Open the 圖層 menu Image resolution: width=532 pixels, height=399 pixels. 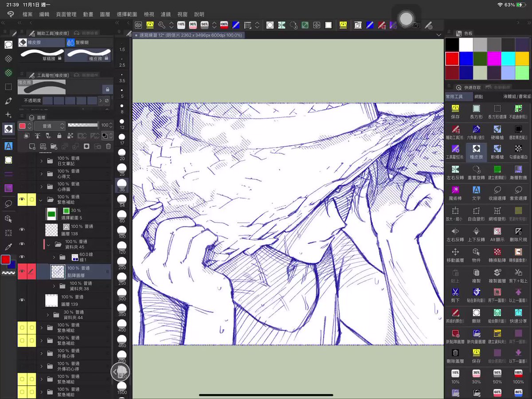click(105, 14)
